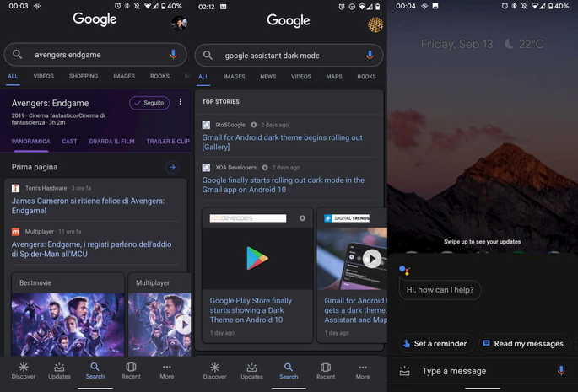Open TRAILER E CLIP tab

click(x=168, y=141)
